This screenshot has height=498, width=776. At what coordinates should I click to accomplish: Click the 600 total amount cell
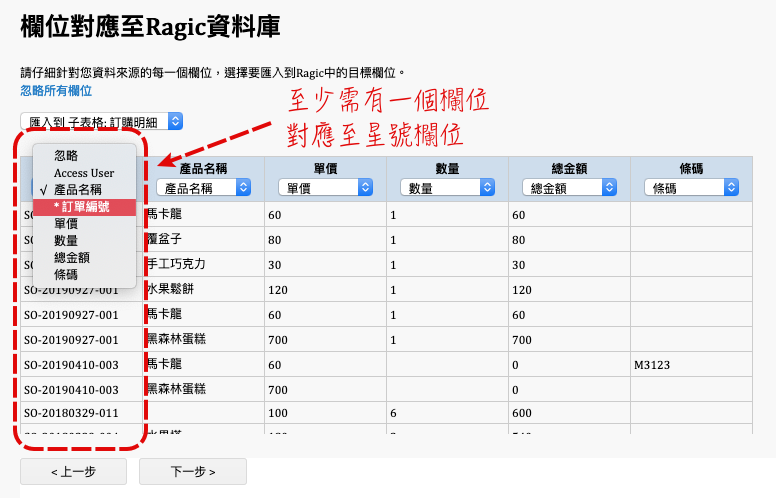coord(569,413)
